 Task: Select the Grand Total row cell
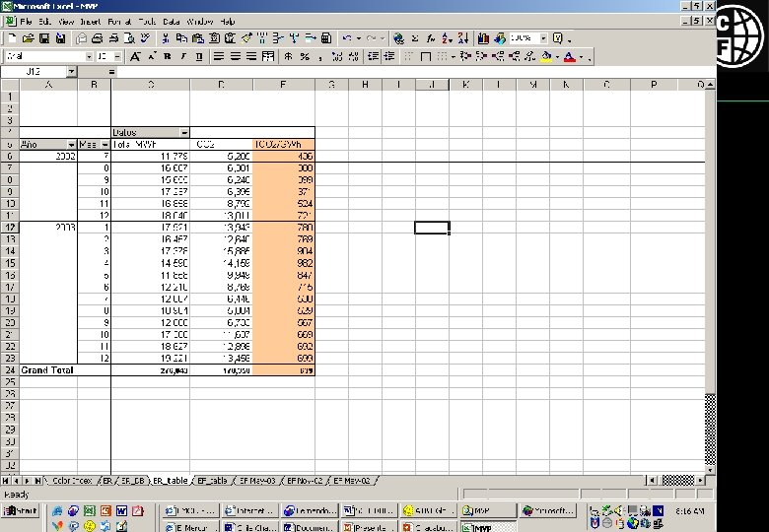[48, 370]
